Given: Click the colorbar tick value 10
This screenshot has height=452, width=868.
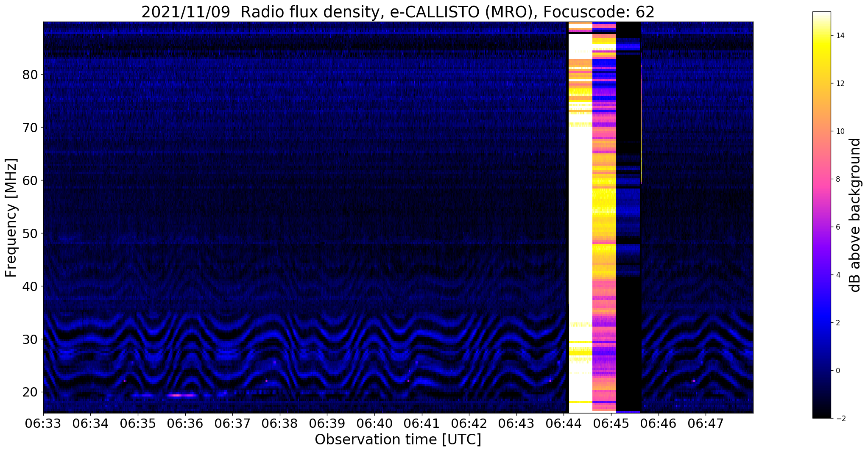Looking at the screenshot, I should point(840,131).
